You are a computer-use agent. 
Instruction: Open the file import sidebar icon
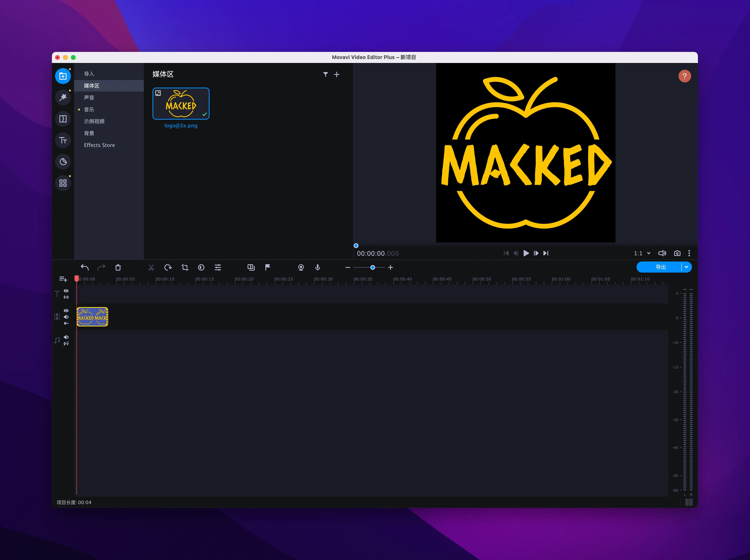point(63,76)
